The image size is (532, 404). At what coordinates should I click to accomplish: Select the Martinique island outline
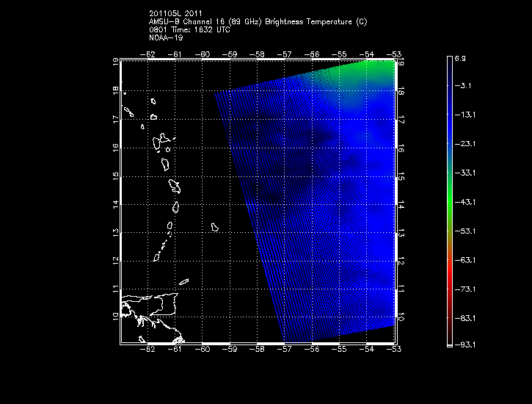pyautogui.click(x=175, y=185)
